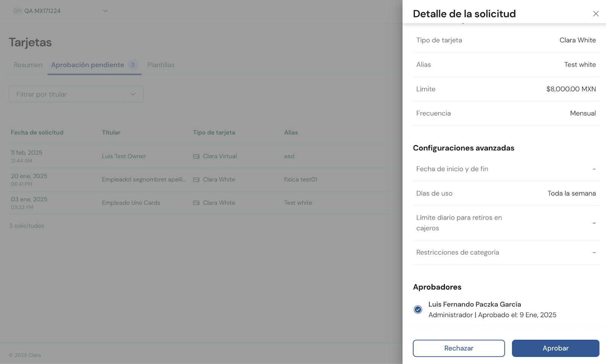Click the approved checkmark icon beside Luis Fernando
The height and width of the screenshot is (364, 606).
click(x=418, y=310)
